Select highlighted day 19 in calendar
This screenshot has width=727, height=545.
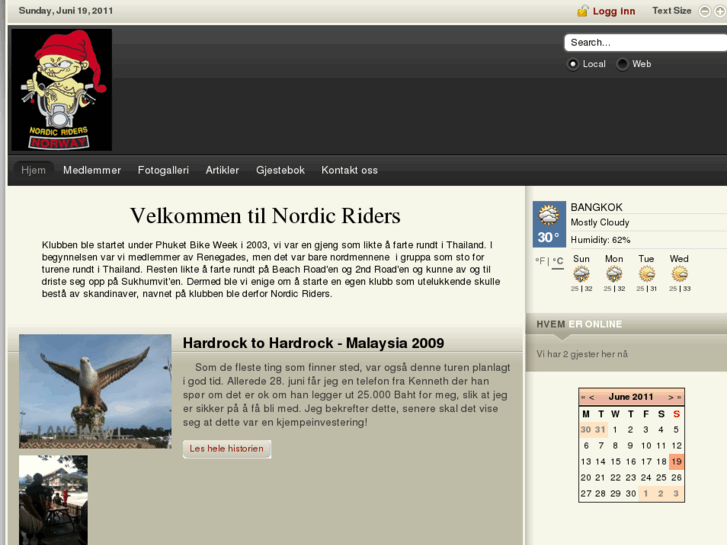click(x=676, y=462)
